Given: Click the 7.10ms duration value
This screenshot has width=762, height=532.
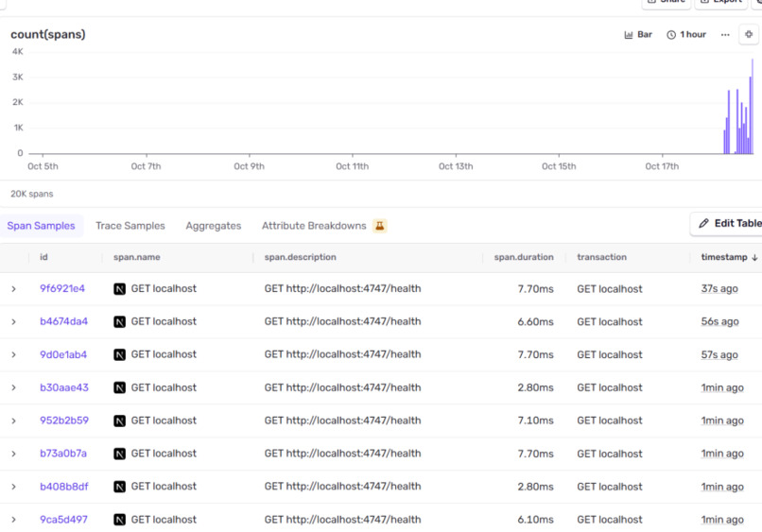Looking at the screenshot, I should click(535, 420).
